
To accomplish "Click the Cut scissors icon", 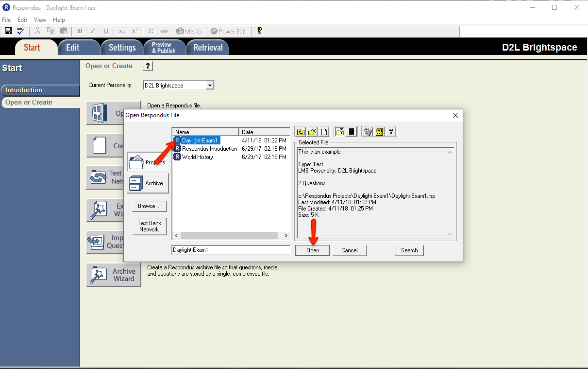I will coord(38,31).
